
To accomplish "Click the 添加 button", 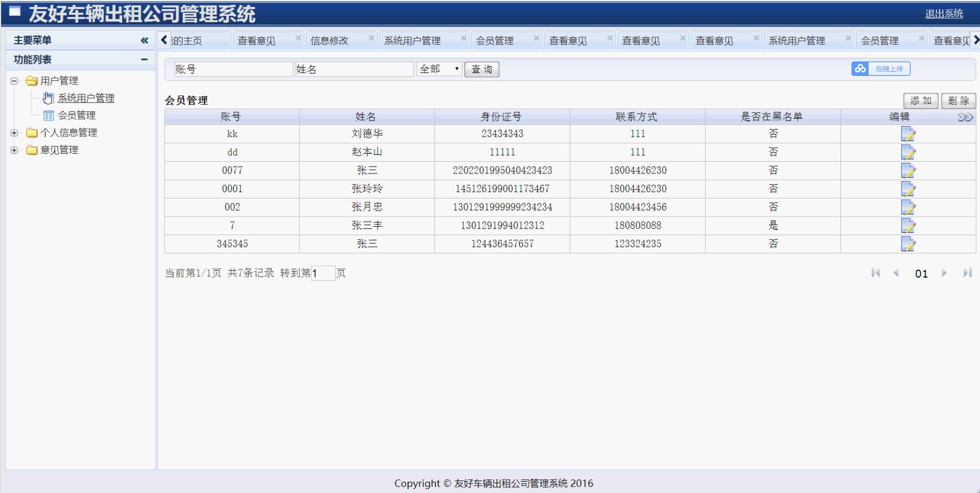I will 921,101.
